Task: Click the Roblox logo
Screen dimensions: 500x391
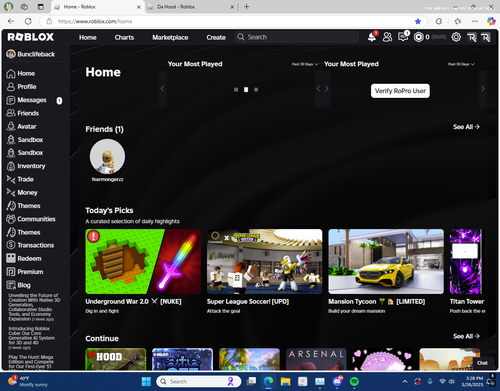Action: (x=30, y=37)
